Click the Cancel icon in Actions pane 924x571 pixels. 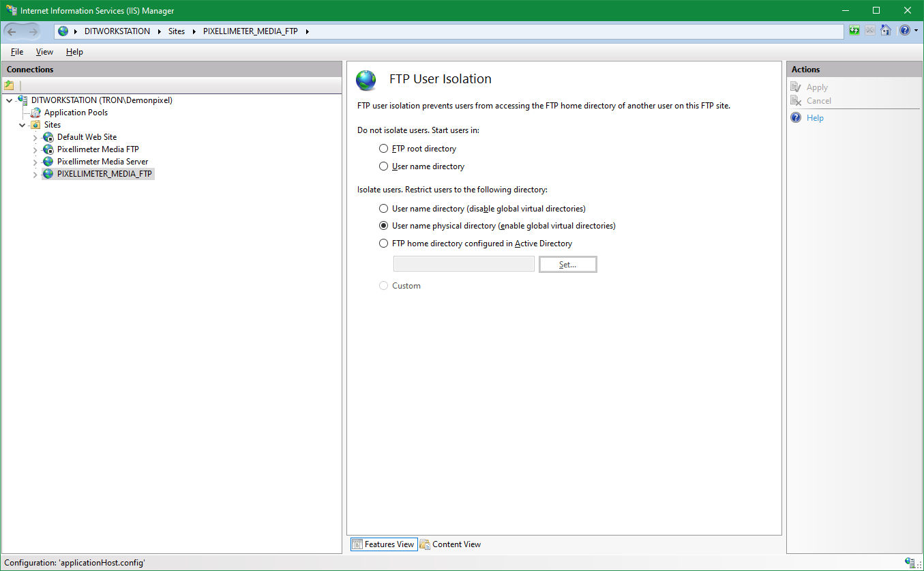click(796, 101)
